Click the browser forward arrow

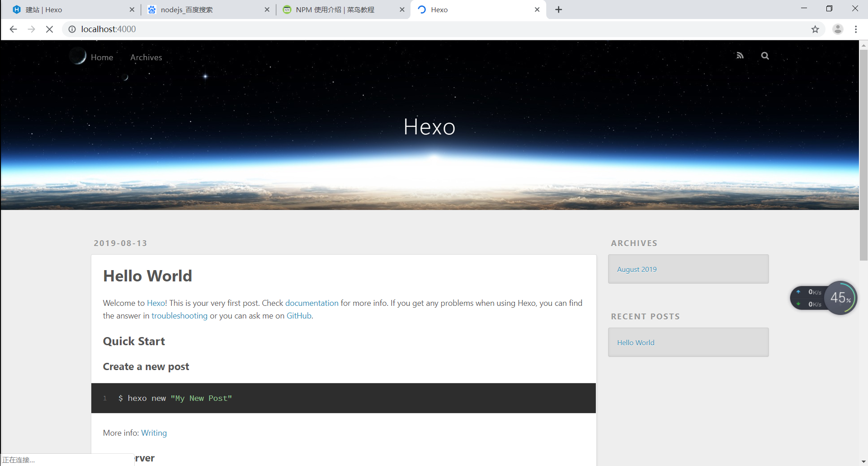click(31, 29)
